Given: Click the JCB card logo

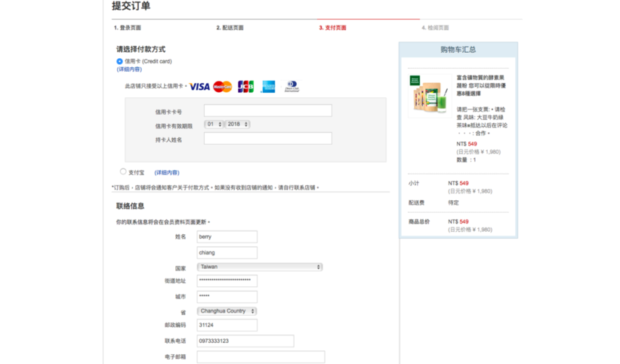Looking at the screenshot, I should coord(245,87).
